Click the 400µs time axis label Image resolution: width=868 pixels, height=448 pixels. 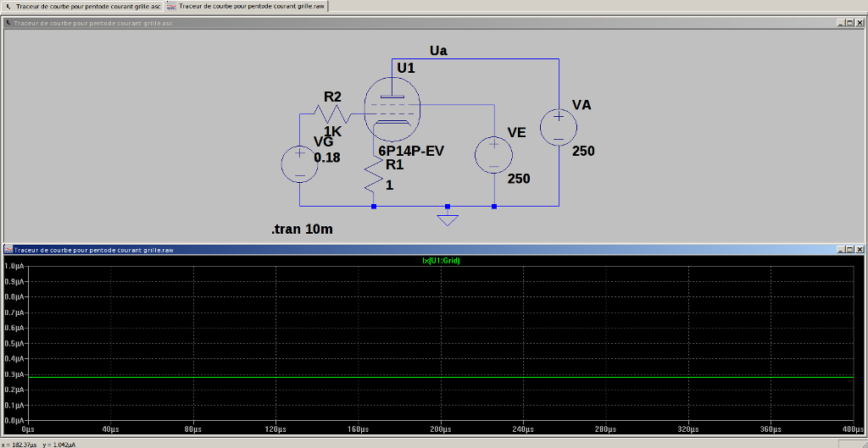(853, 429)
